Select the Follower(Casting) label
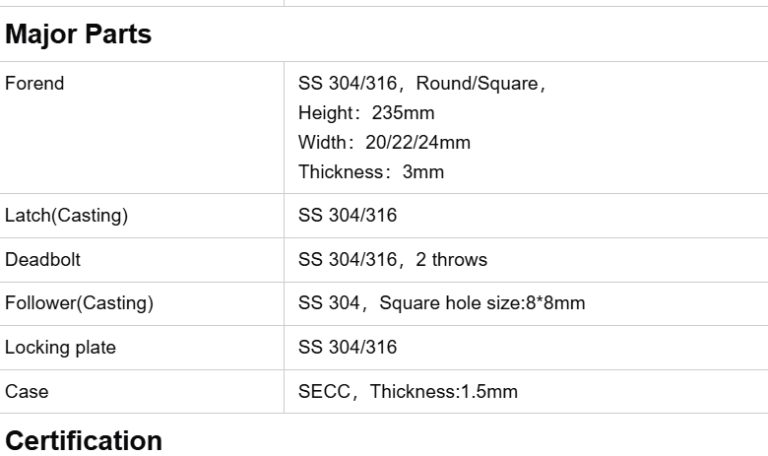768x456 pixels. click(x=79, y=304)
